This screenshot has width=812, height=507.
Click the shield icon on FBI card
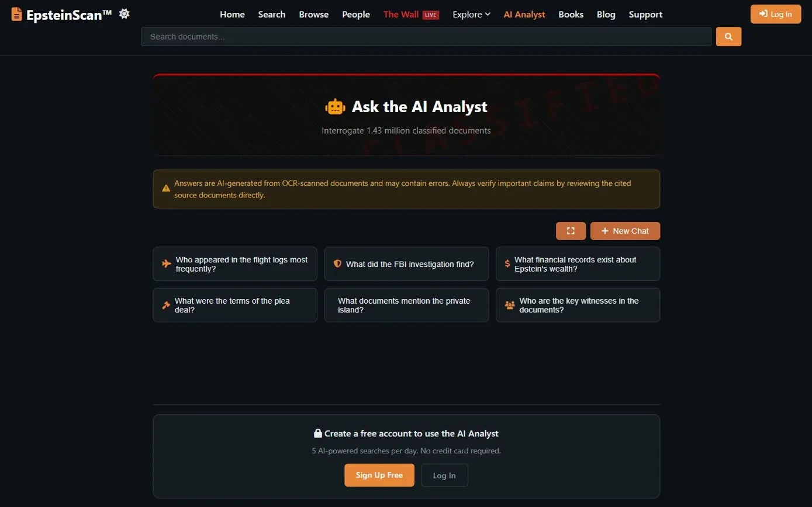[x=337, y=264]
